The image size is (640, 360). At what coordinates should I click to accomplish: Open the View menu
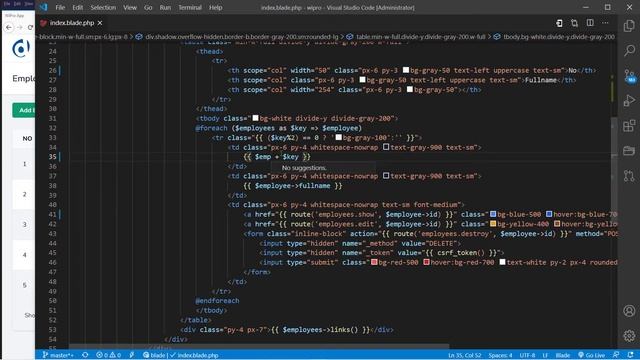(x=130, y=7)
